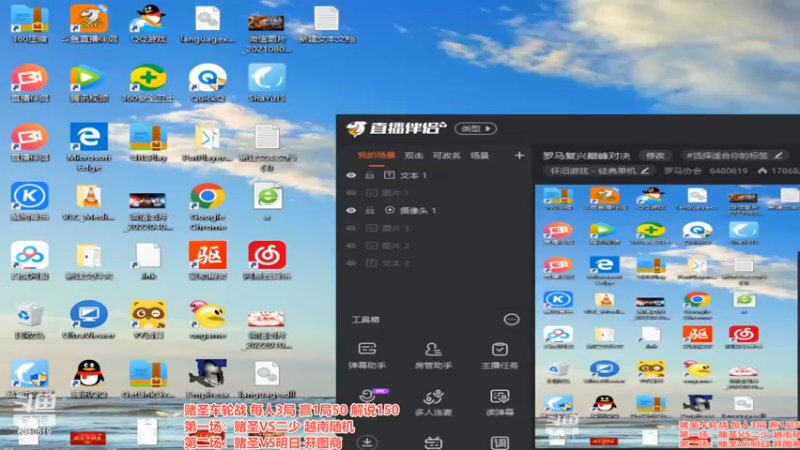The image size is (800, 450).
Task: Click pencil icon on 怀旧游戏 - 经典单机 category
Action: coord(645,170)
